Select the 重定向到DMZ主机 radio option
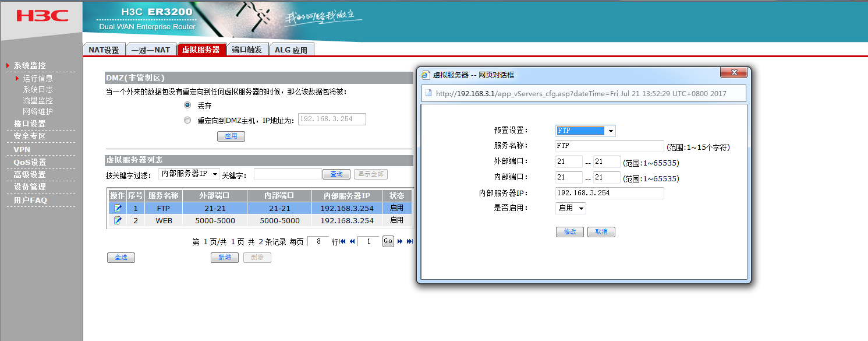 tap(187, 120)
